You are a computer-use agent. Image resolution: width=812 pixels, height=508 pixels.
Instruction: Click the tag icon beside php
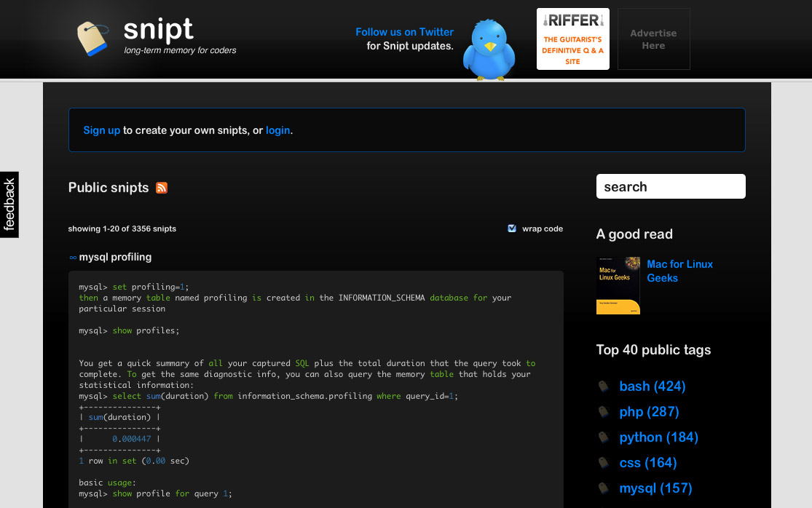(604, 412)
